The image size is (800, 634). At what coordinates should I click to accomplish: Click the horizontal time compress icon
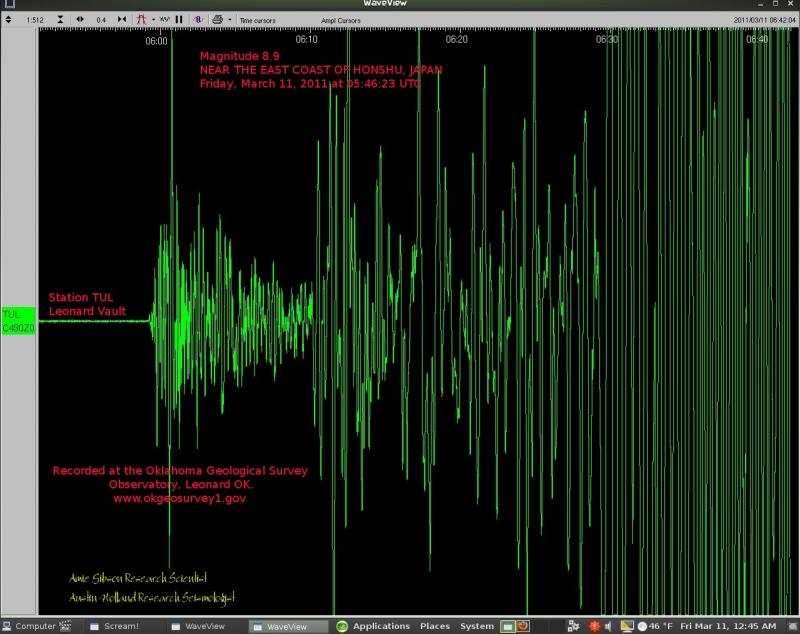[122, 19]
